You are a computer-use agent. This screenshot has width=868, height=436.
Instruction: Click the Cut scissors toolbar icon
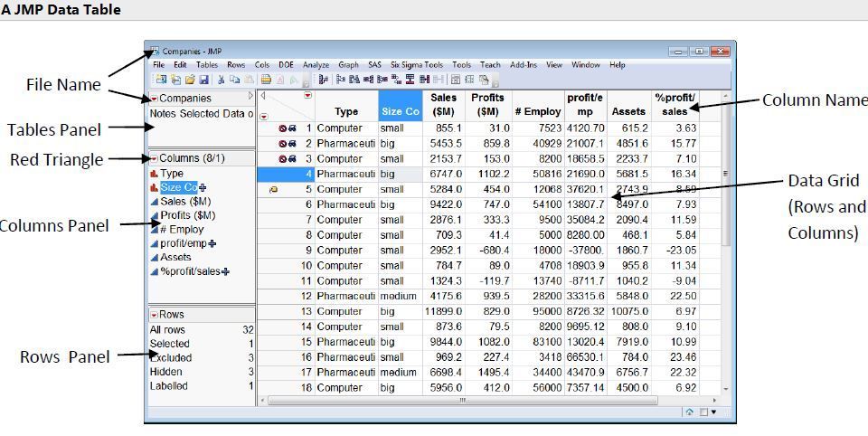coord(222,80)
